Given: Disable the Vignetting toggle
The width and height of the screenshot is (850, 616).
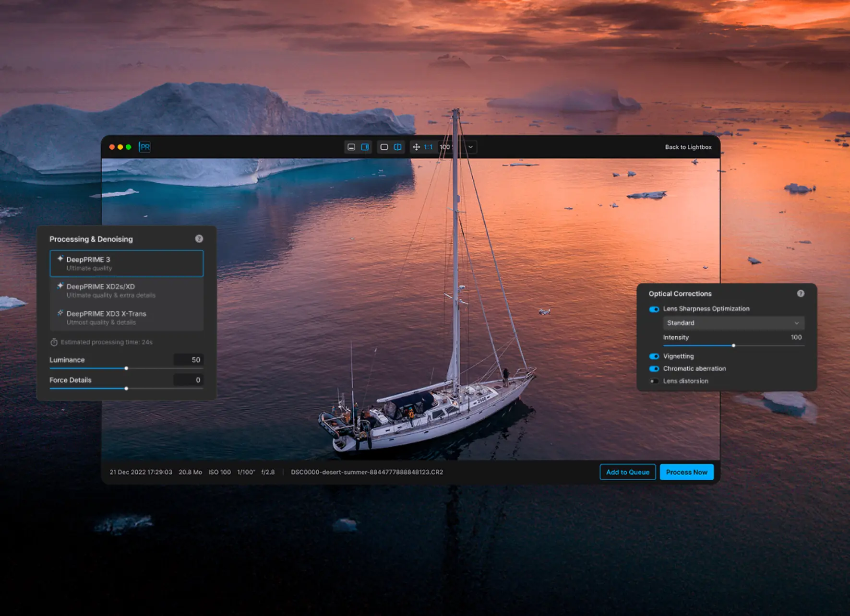Looking at the screenshot, I should (x=654, y=356).
